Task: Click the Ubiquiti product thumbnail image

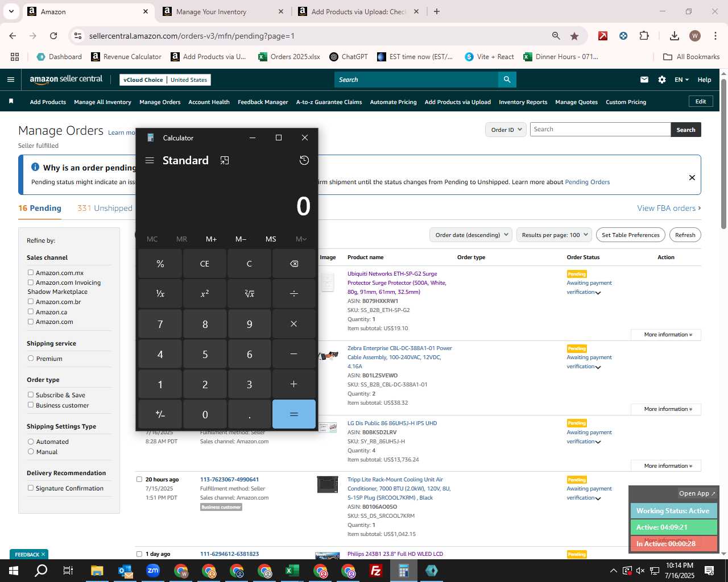Action: click(328, 281)
